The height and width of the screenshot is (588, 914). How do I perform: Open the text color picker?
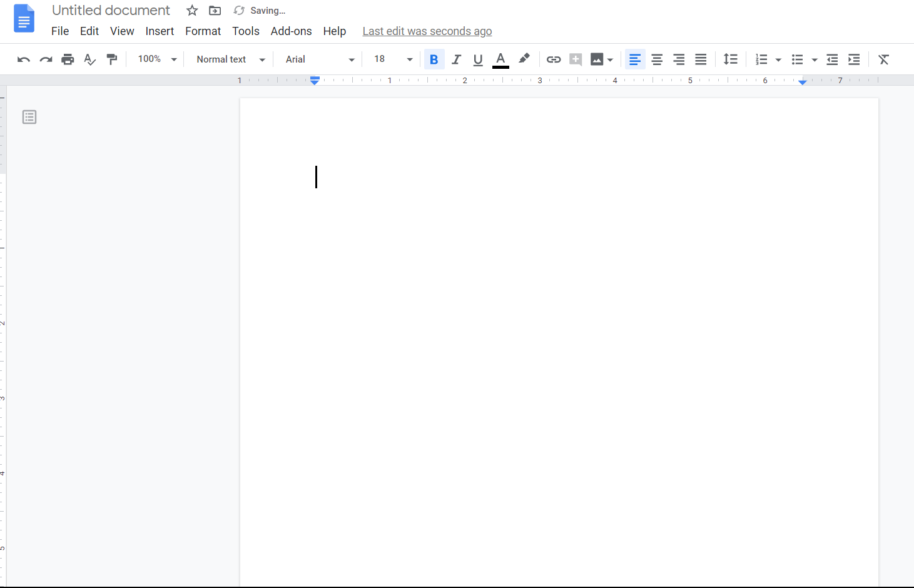[x=500, y=59]
